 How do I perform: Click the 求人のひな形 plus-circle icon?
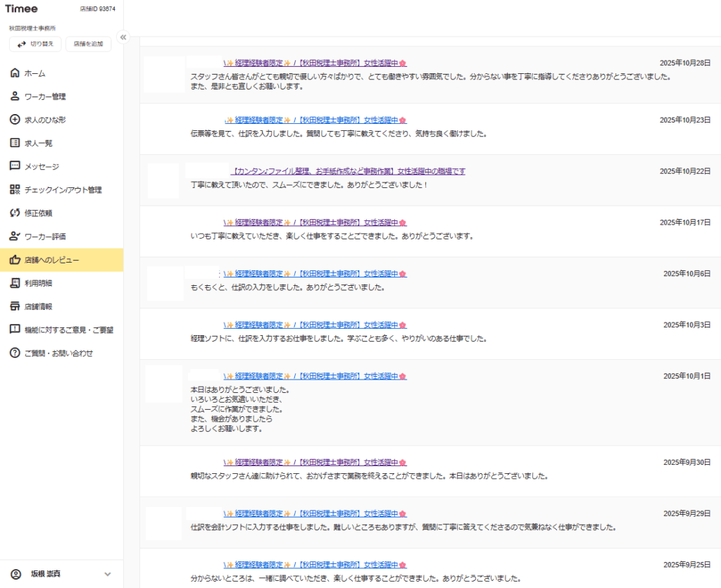[15, 120]
